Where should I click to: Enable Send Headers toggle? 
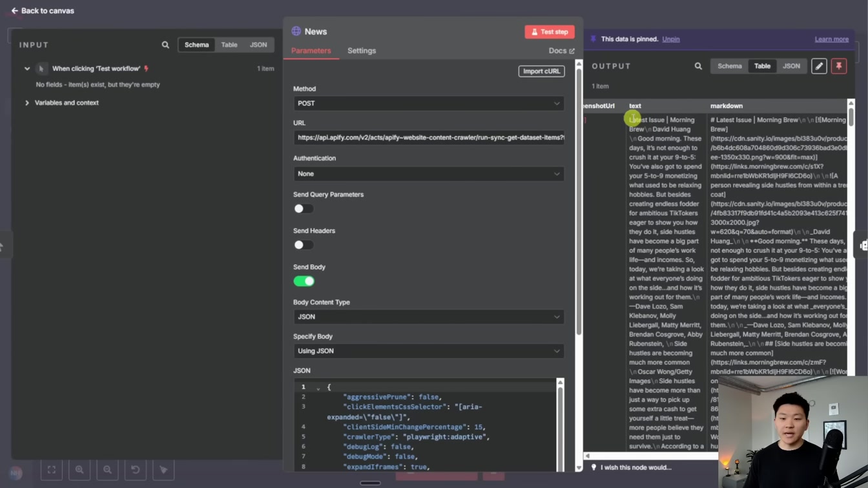[304, 245]
